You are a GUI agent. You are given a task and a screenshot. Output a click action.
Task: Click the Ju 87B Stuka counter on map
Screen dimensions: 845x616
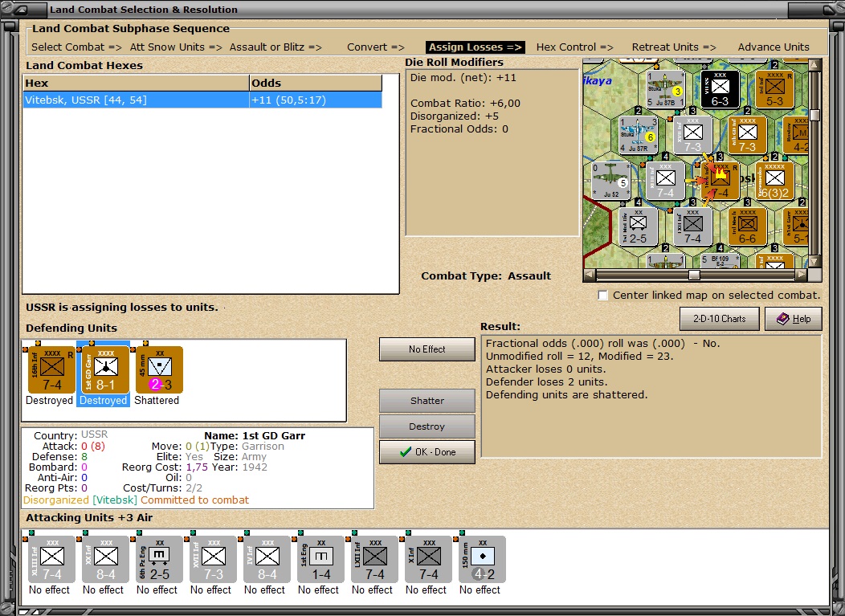pyautogui.click(x=666, y=89)
